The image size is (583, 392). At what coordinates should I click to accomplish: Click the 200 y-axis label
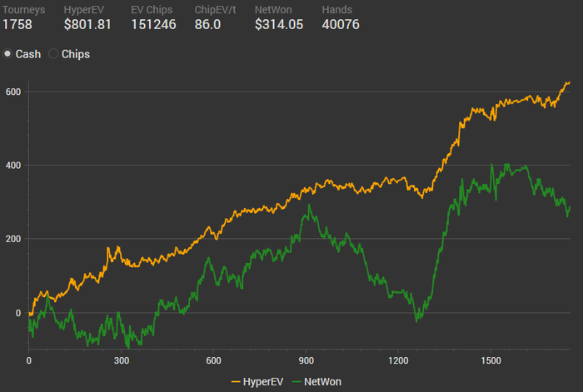tap(13, 239)
